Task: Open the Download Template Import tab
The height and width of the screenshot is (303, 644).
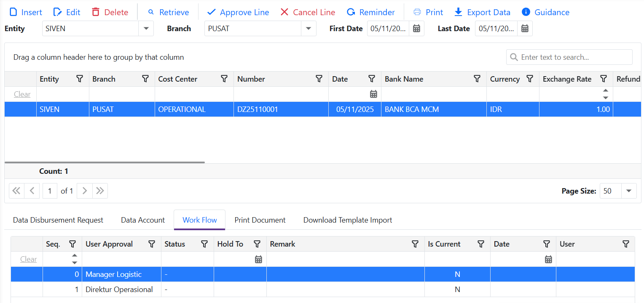Action: point(348,220)
